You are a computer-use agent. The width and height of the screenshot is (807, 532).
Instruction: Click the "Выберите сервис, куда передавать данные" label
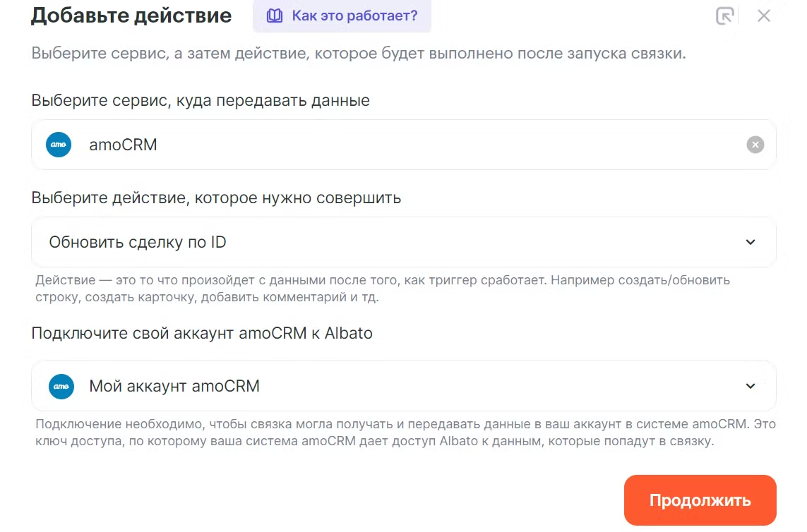pyautogui.click(x=201, y=100)
